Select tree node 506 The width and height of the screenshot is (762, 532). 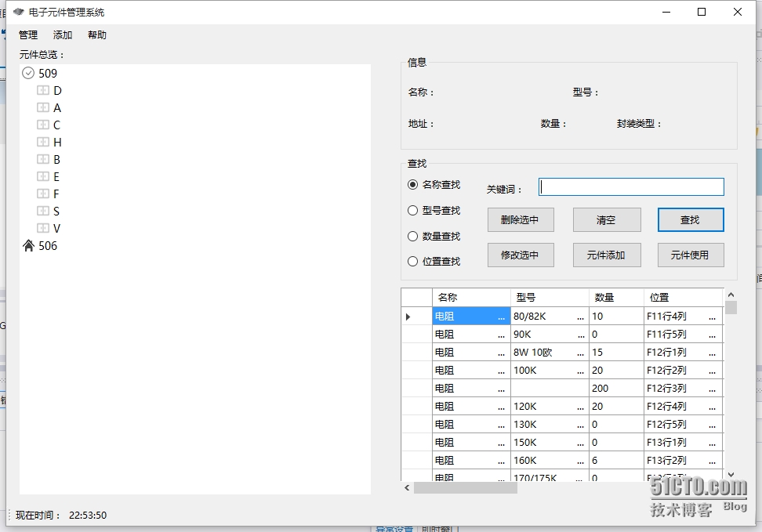point(48,246)
